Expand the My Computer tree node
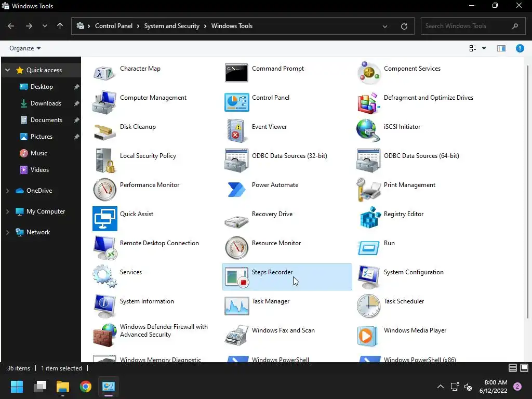 (x=7, y=212)
